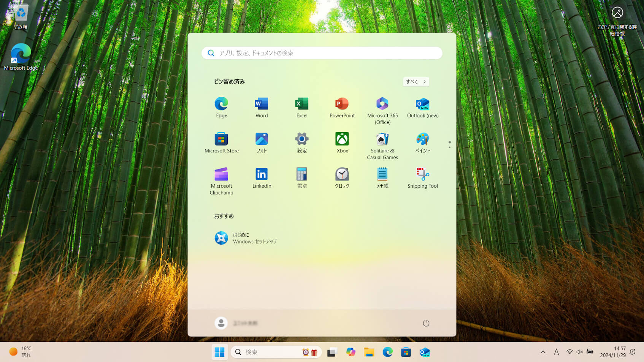
Task: Open the notifications bell
Action: pos(633,352)
